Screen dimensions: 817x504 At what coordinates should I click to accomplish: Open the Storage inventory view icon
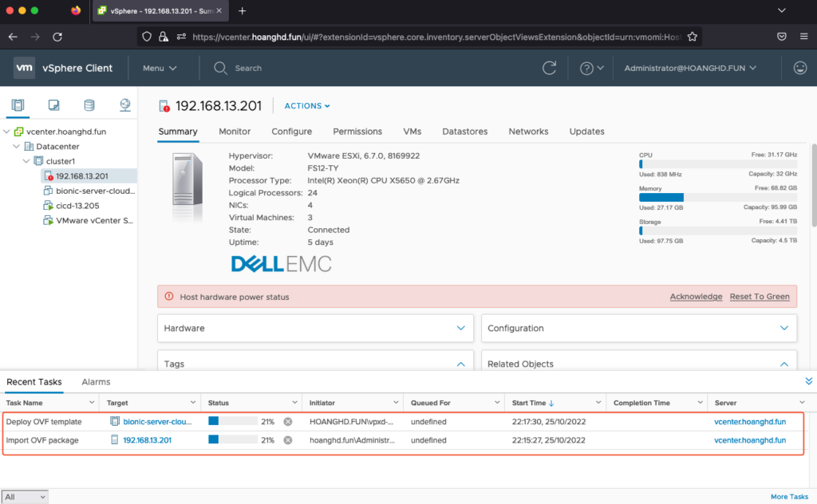[x=89, y=105]
